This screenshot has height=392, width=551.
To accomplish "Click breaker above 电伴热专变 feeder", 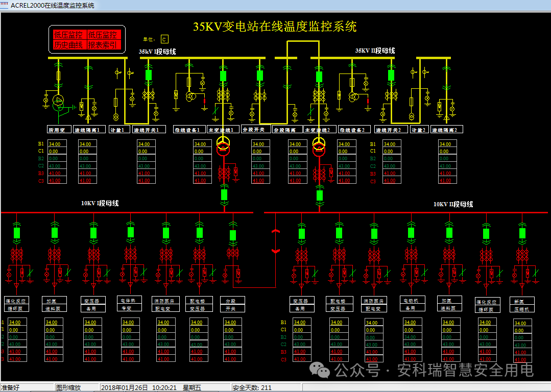I will click(x=131, y=232).
